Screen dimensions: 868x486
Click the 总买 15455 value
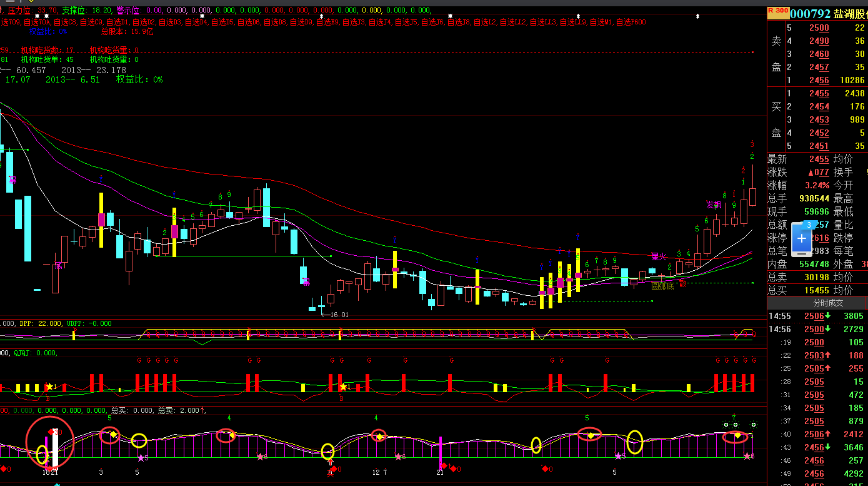(817, 290)
